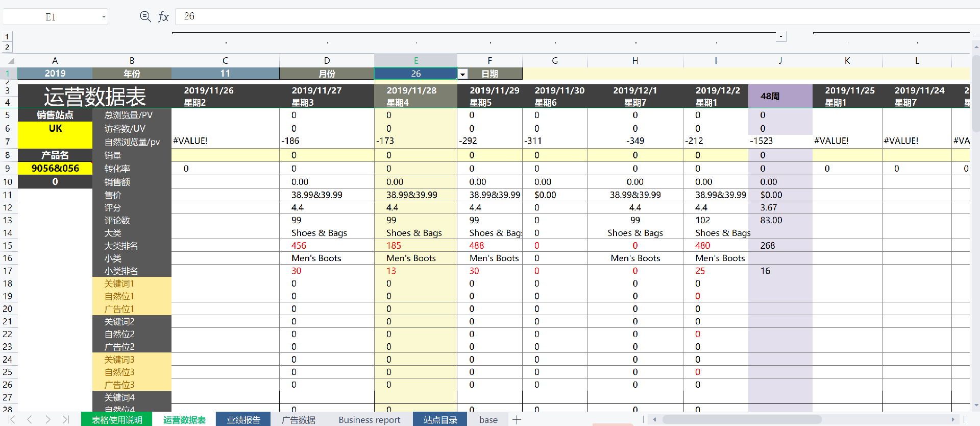This screenshot has width=980, height=426.
Task: Click the formula bar showing 26
Action: point(577,16)
